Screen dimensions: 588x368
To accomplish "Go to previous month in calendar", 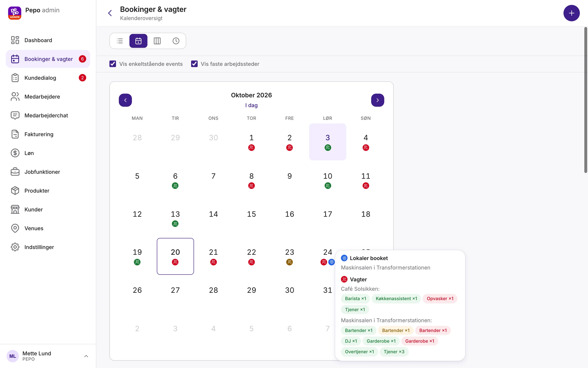I will tap(125, 100).
